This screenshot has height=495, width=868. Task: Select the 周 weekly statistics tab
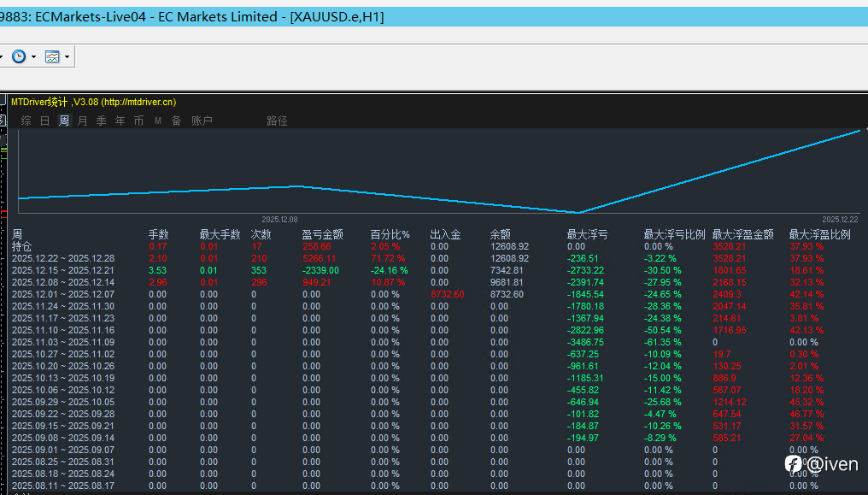(64, 121)
